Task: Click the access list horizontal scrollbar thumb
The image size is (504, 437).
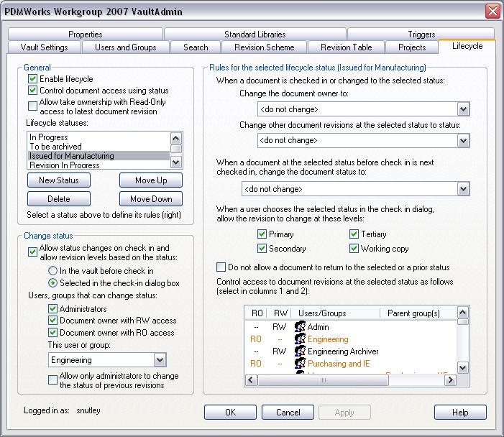Action: pos(323,380)
